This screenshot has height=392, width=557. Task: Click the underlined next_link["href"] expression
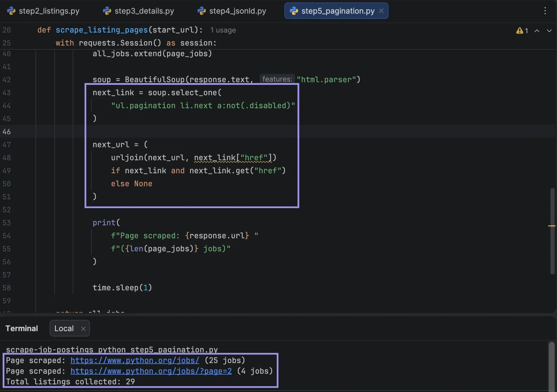233,158
